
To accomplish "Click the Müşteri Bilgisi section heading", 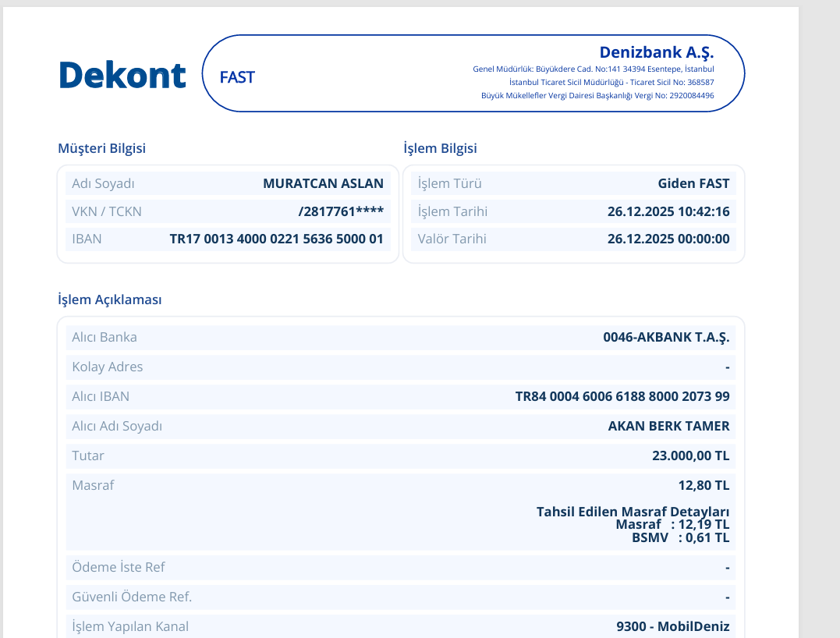I will pyautogui.click(x=102, y=148).
